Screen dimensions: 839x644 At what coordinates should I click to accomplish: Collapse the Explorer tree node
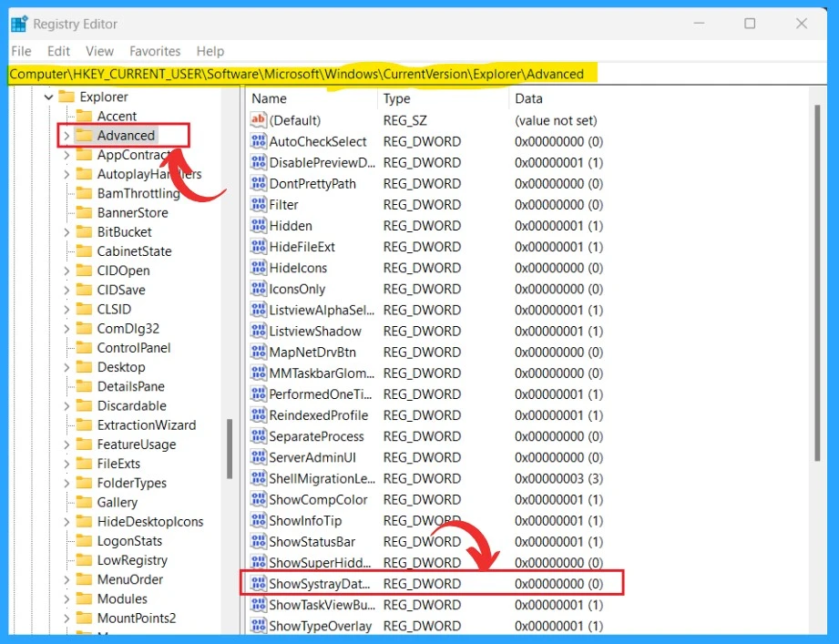48,97
